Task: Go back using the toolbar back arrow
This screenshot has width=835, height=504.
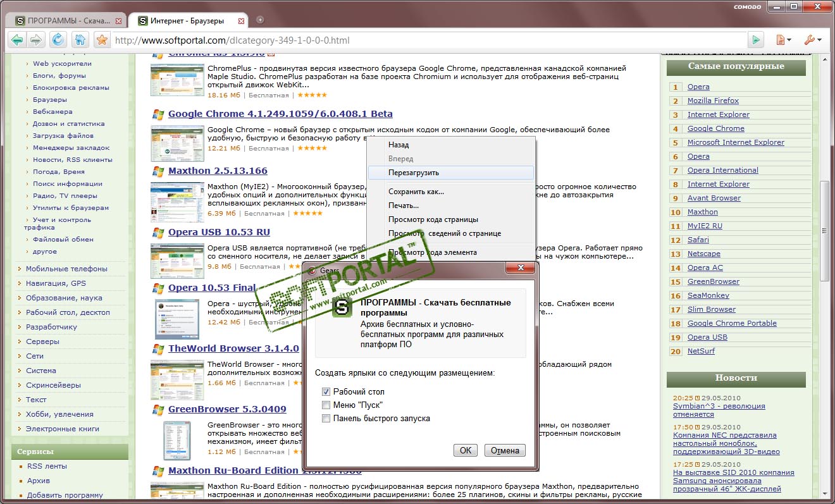Action: tap(17, 40)
